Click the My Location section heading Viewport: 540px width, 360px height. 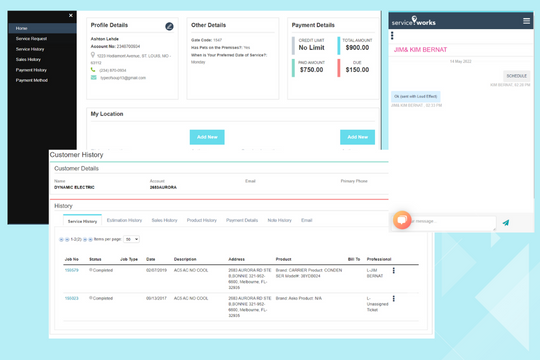(107, 114)
